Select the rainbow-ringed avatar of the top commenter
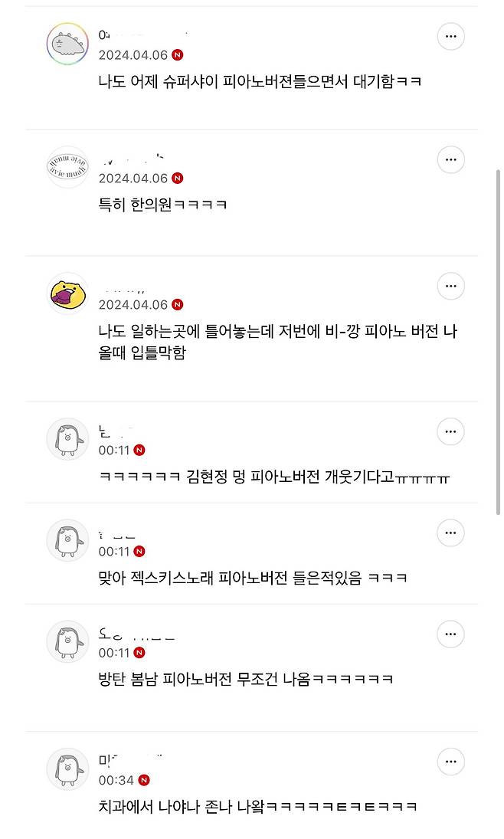504x839 pixels. click(67, 44)
